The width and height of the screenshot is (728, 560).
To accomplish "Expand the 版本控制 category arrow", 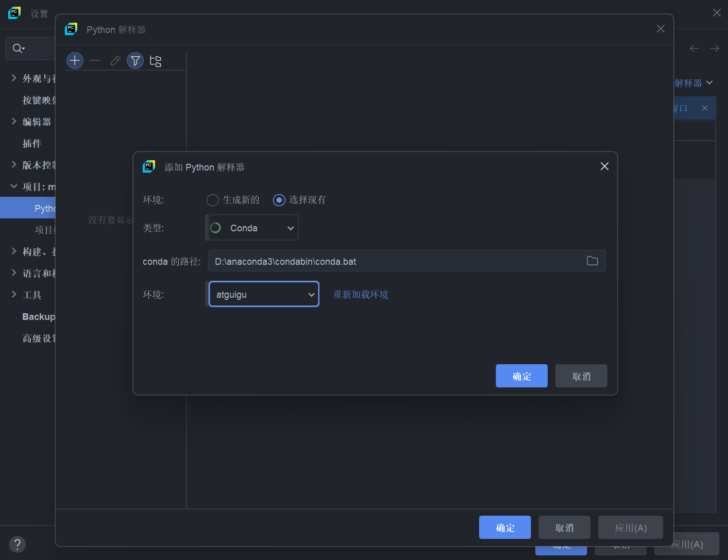I will click(x=14, y=164).
